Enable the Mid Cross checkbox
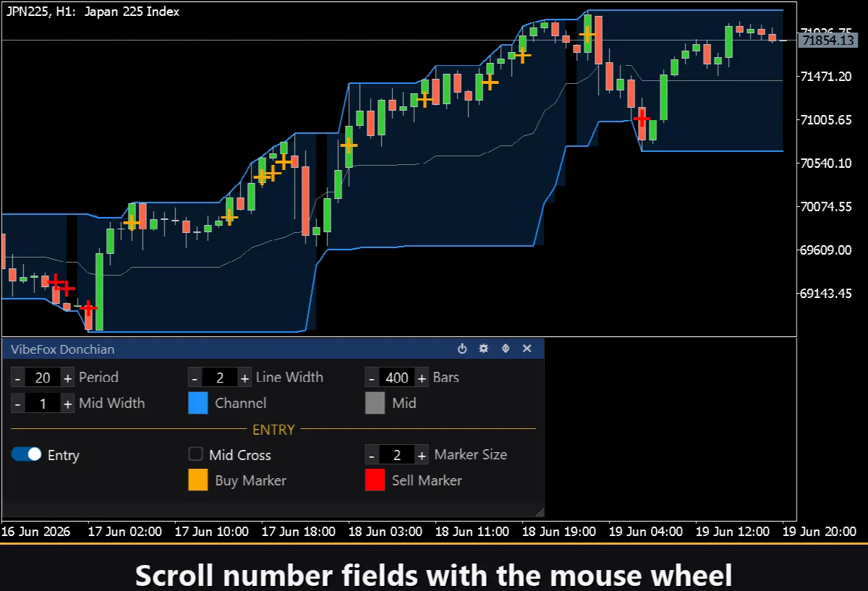Image resolution: width=868 pixels, height=591 pixels. pos(195,454)
